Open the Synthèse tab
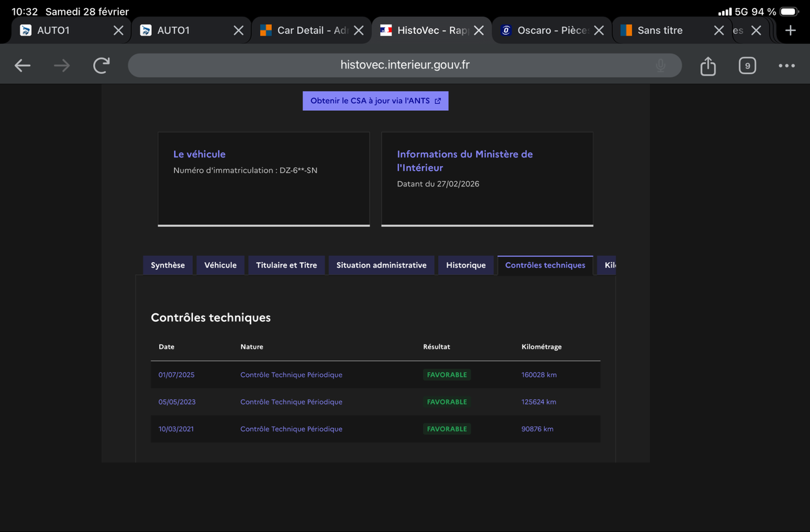This screenshot has height=532, width=810. click(168, 265)
